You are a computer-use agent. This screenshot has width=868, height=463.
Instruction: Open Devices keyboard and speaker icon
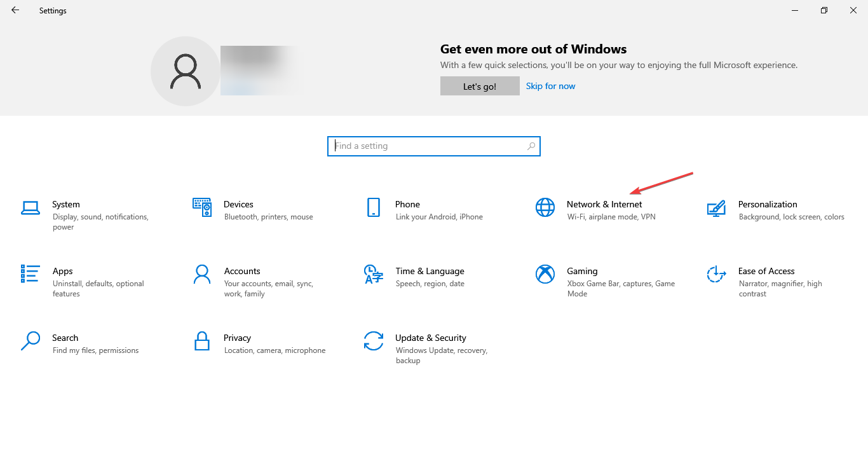(201, 207)
